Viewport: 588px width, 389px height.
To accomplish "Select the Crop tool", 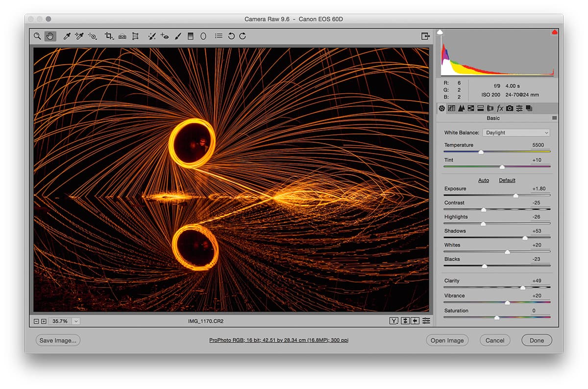I will pos(109,36).
